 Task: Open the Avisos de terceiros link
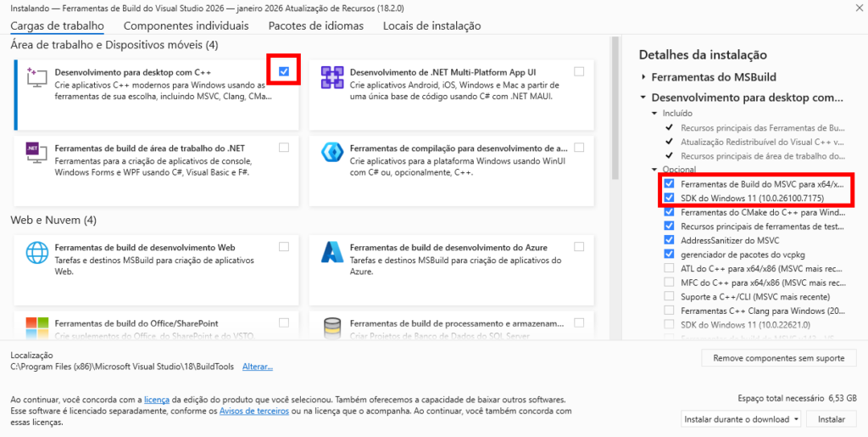pos(254,411)
